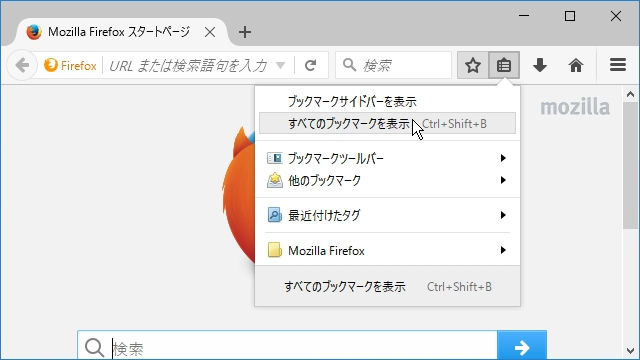The width and height of the screenshot is (640, 360).
Task: Click bottom すべてのブックマークを表示 footer item
Action: (x=387, y=287)
